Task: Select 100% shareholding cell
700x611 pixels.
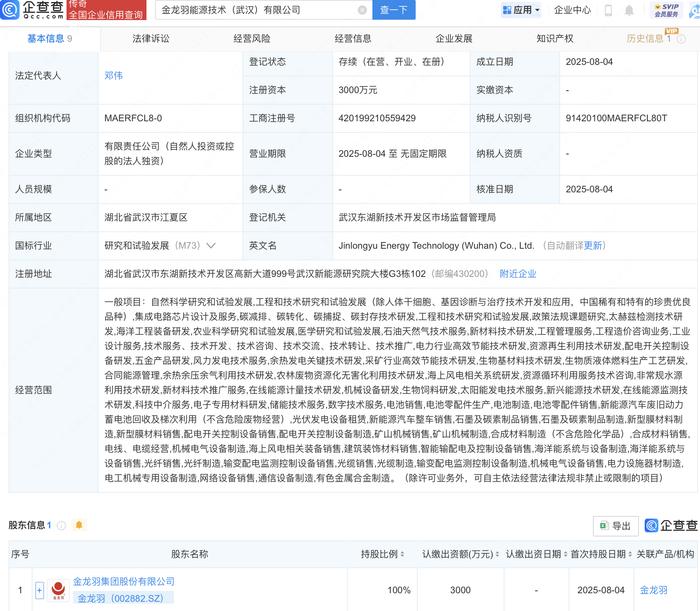Action: (x=399, y=590)
